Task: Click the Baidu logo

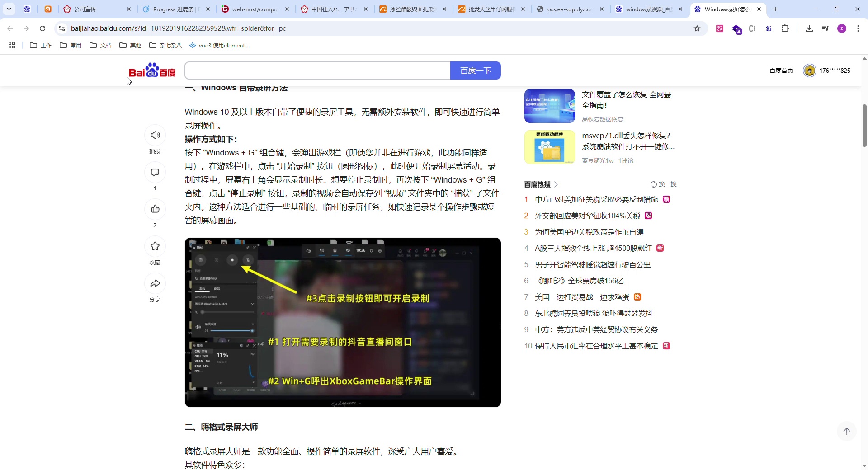Action: [x=152, y=70]
